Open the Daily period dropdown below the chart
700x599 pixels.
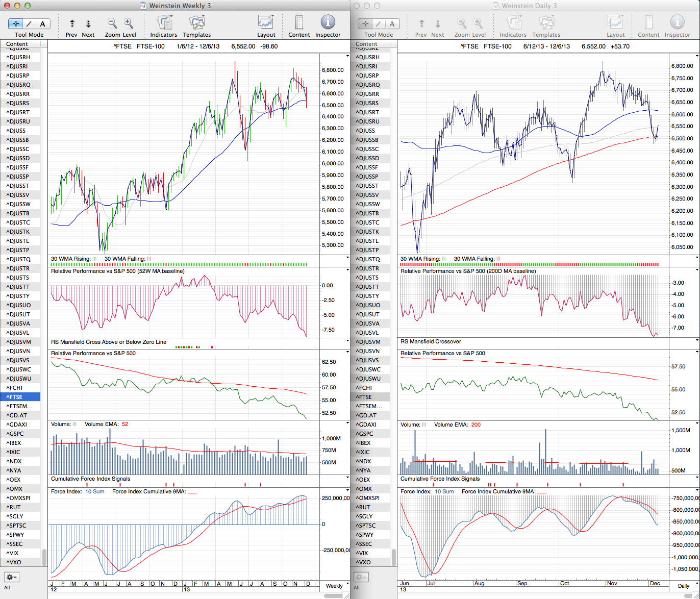(x=683, y=586)
